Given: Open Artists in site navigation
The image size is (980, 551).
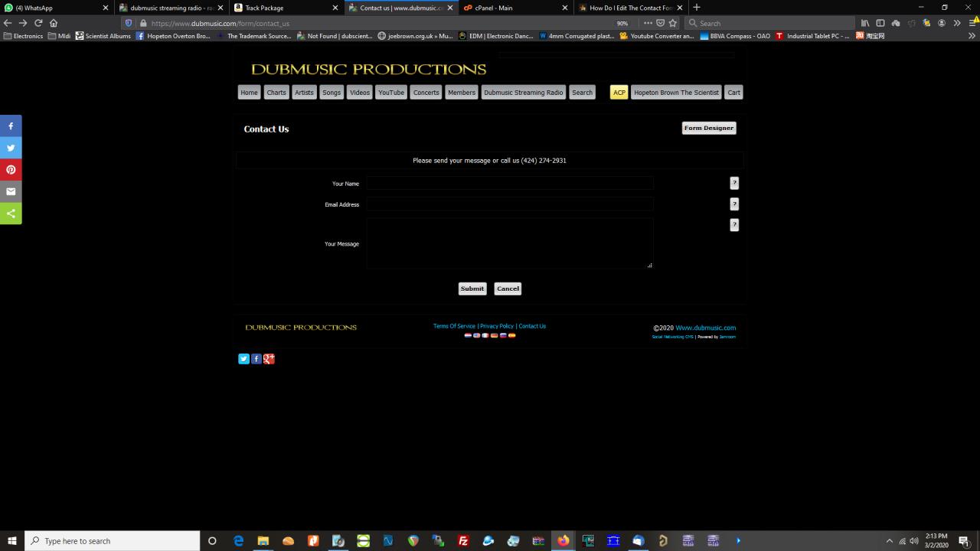Looking at the screenshot, I should point(304,93).
